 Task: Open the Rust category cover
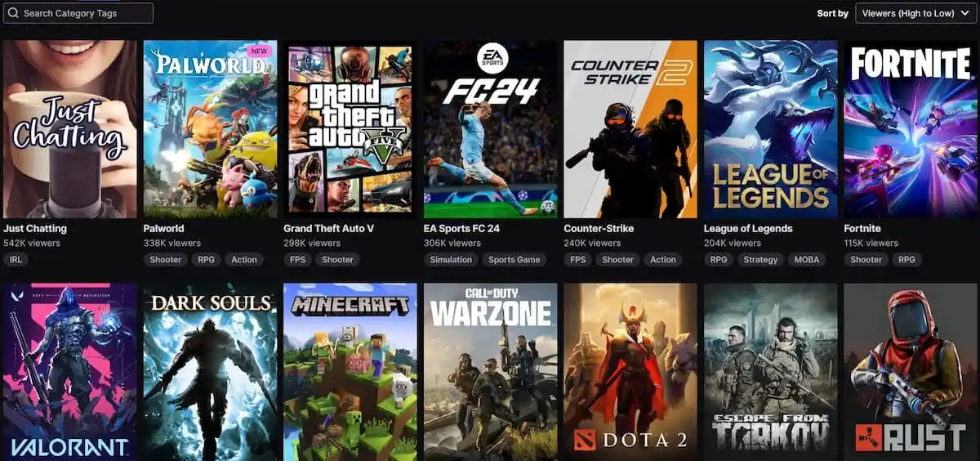[911, 372]
